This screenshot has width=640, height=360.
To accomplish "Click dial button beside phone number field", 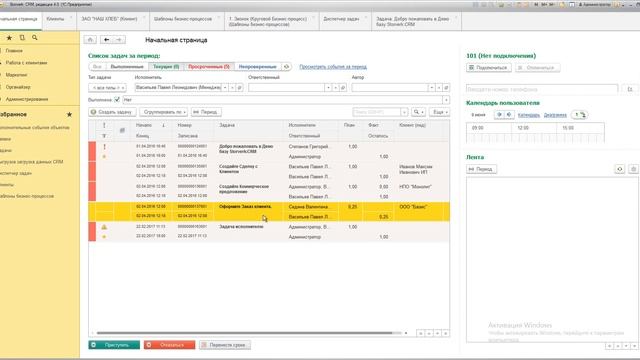I will (630, 89).
